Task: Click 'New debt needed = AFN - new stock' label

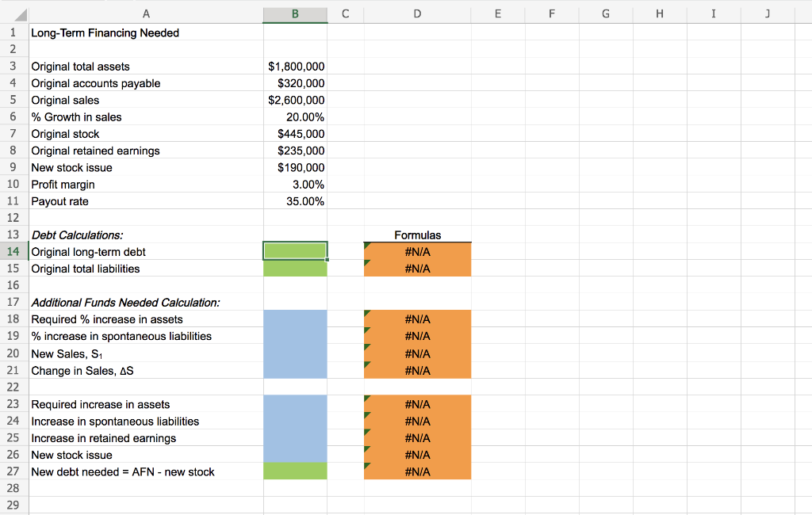Action: (146, 471)
